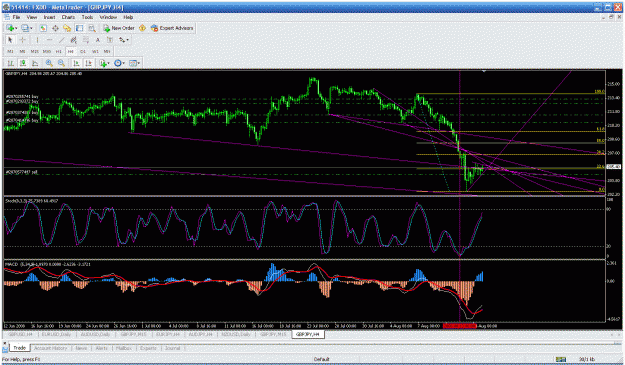Click the Expert Advisors button
The image size is (625, 365).
(x=172, y=28)
